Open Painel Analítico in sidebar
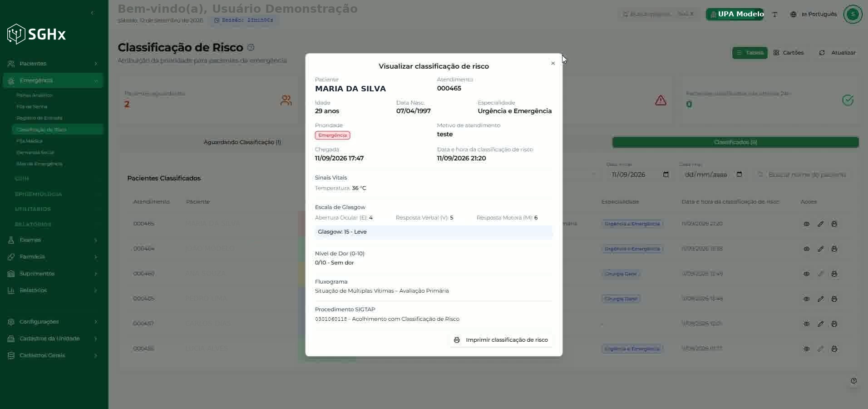The image size is (868, 409). [x=35, y=95]
